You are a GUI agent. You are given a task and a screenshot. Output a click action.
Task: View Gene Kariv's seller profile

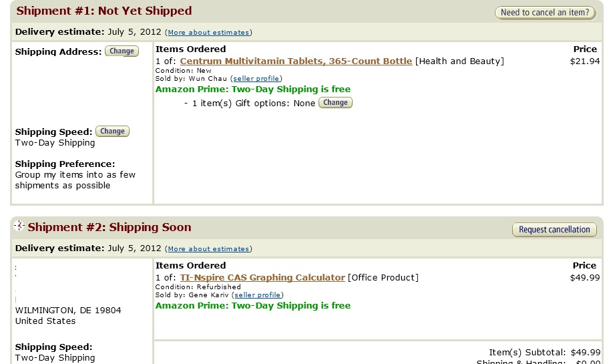(257, 295)
